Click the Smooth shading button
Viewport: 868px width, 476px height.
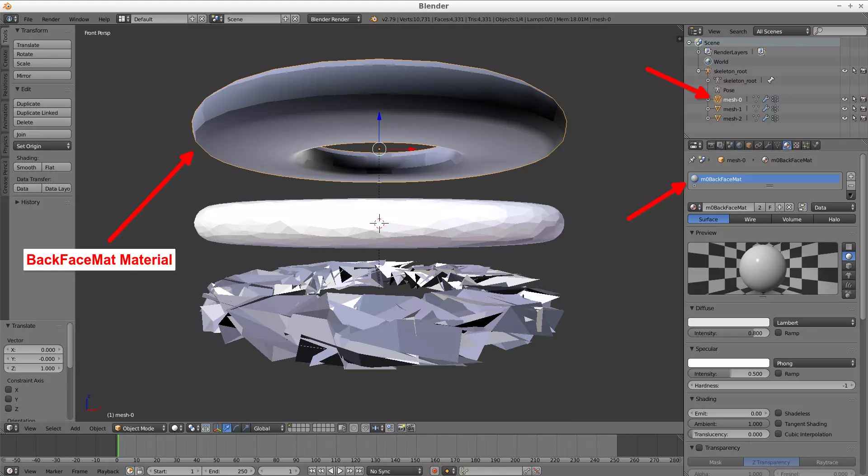[x=27, y=167]
